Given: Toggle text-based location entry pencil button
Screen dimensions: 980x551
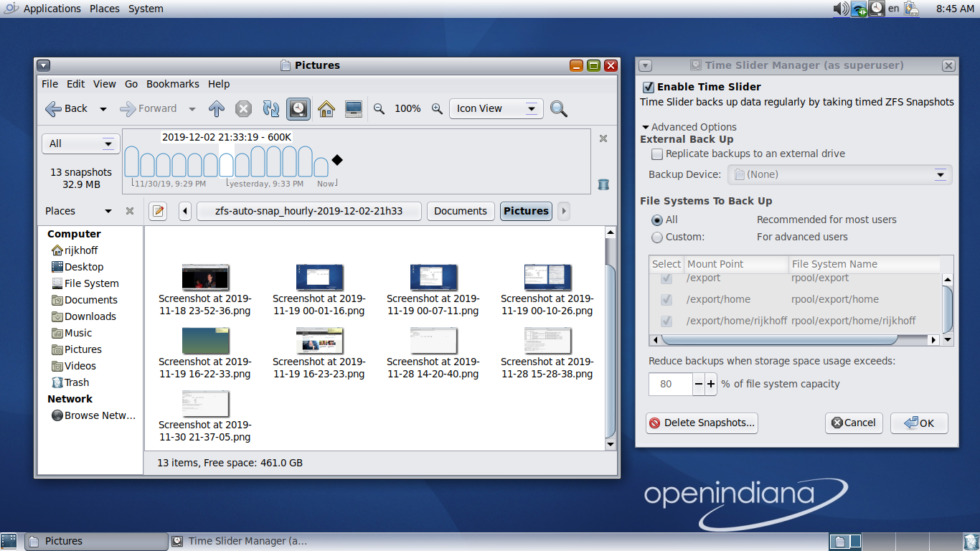Looking at the screenshot, I should (x=158, y=211).
